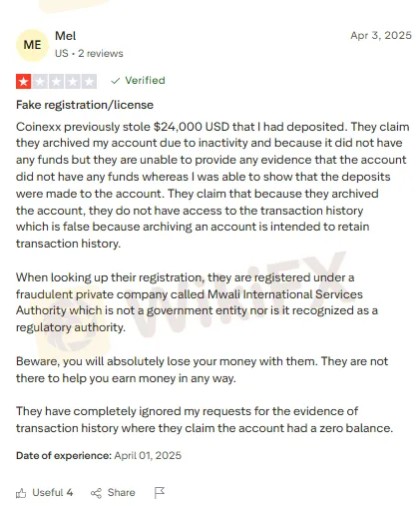420x506 pixels.
Task: Open the 'Fake registration/license' review title
Action: click(x=85, y=105)
